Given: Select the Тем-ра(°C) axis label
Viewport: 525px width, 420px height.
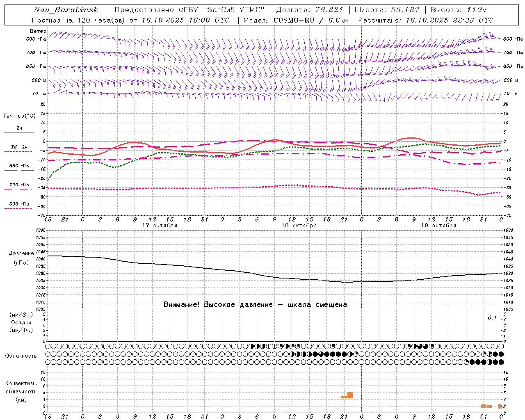Looking at the screenshot, I should [19, 116].
